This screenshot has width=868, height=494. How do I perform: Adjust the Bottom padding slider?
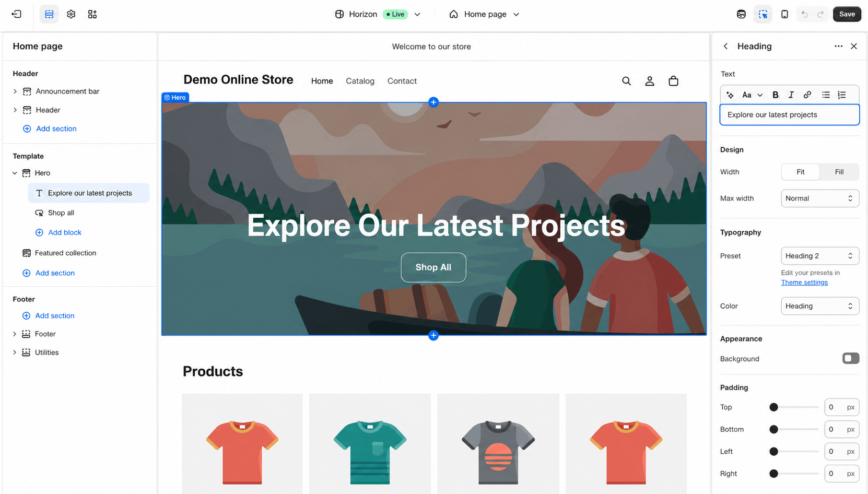(794, 429)
